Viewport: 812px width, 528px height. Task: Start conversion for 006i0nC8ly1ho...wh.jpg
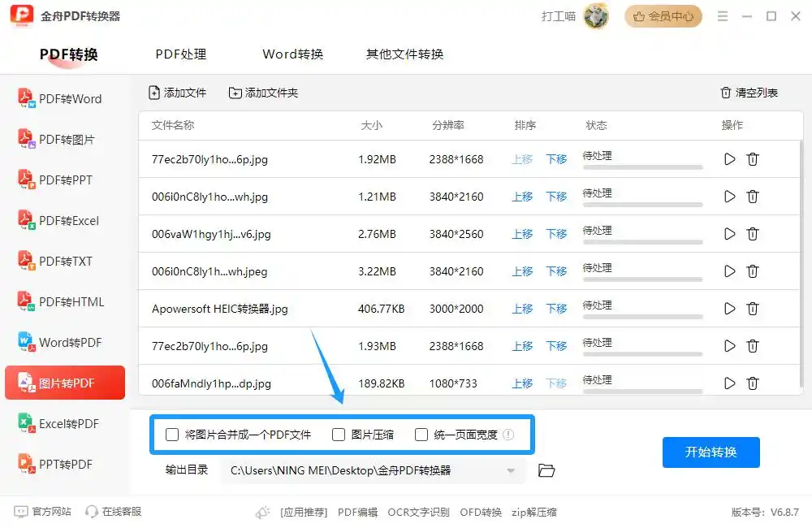click(730, 197)
